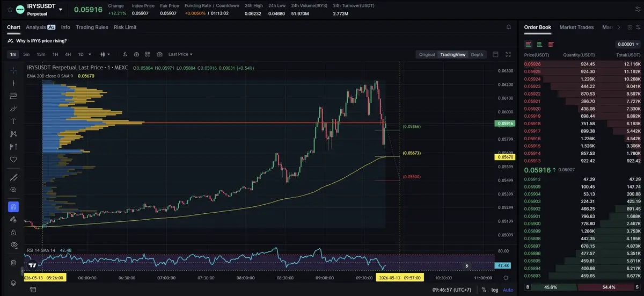Select the 1D timeframe

(x=80, y=54)
